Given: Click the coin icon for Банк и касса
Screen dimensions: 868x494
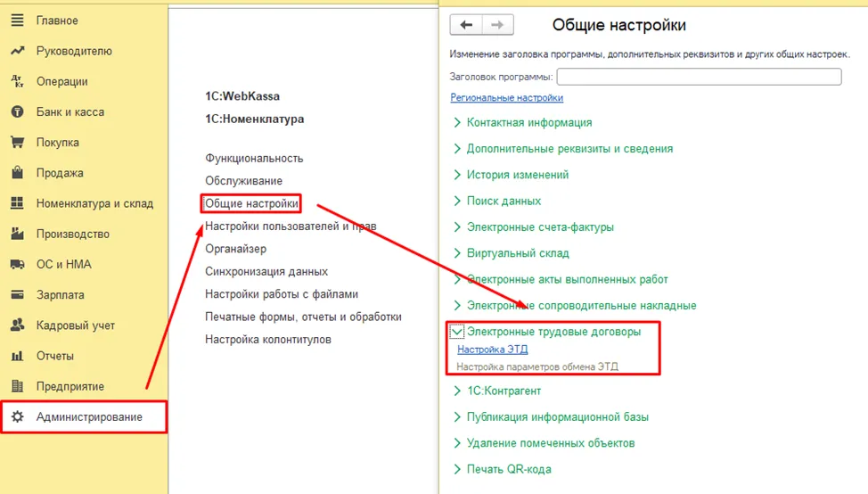Looking at the screenshot, I should point(17,111).
